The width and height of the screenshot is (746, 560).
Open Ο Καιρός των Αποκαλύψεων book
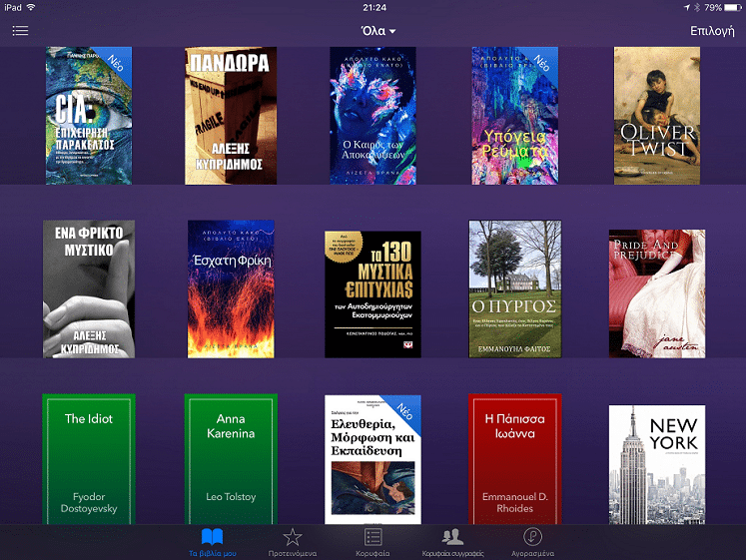click(x=373, y=116)
